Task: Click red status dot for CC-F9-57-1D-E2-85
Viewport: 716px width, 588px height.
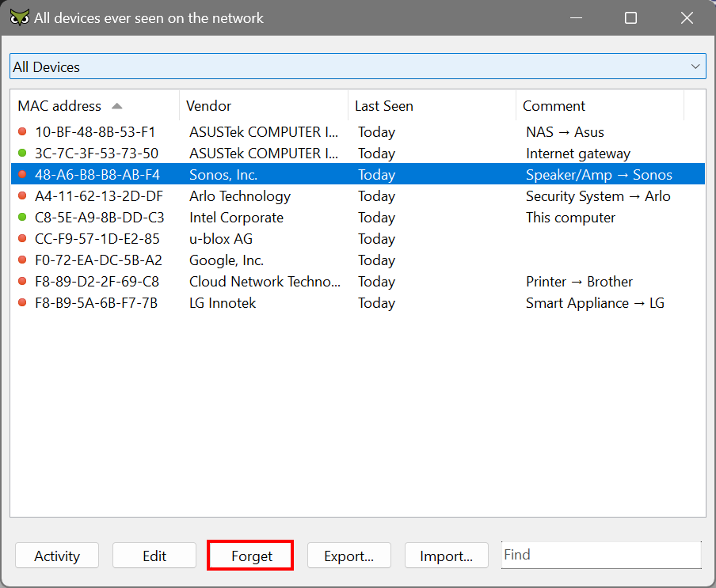Action: tap(22, 238)
